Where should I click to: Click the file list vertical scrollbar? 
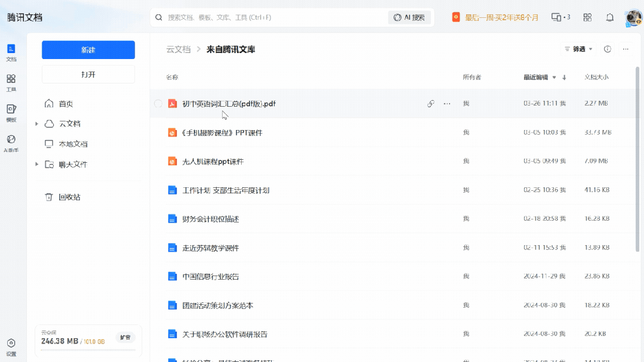pos(637,159)
